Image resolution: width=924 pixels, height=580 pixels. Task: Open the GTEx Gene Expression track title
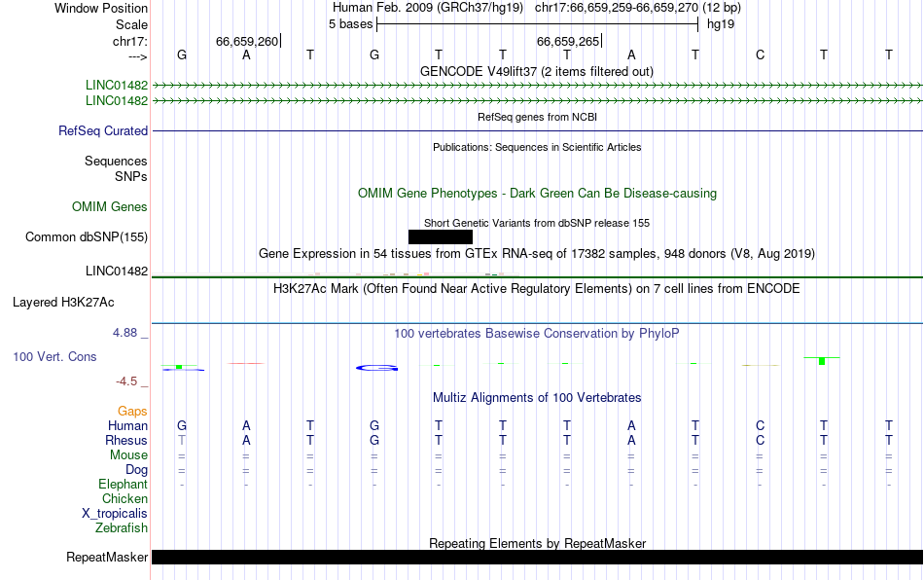click(x=537, y=253)
